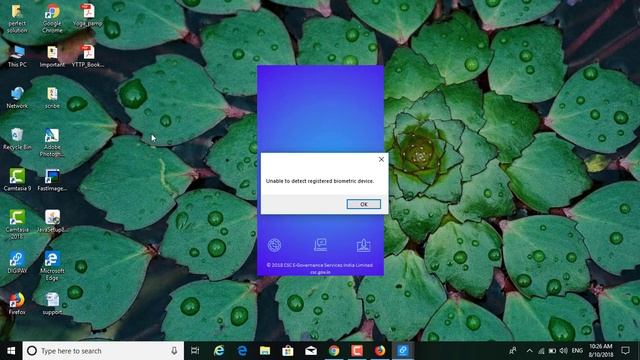This screenshot has height=360, width=640.
Task: Select the Important folder on desktop
Action: [x=52, y=56]
